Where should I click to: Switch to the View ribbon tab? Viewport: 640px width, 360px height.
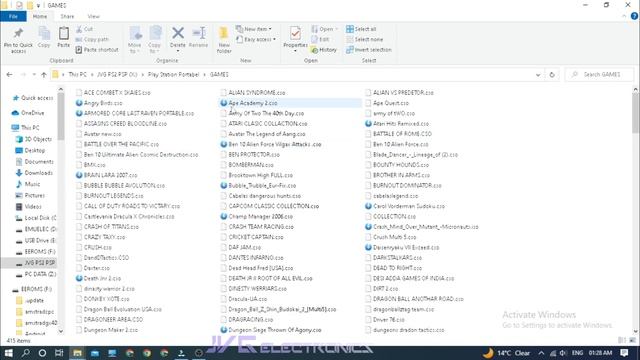(x=93, y=16)
